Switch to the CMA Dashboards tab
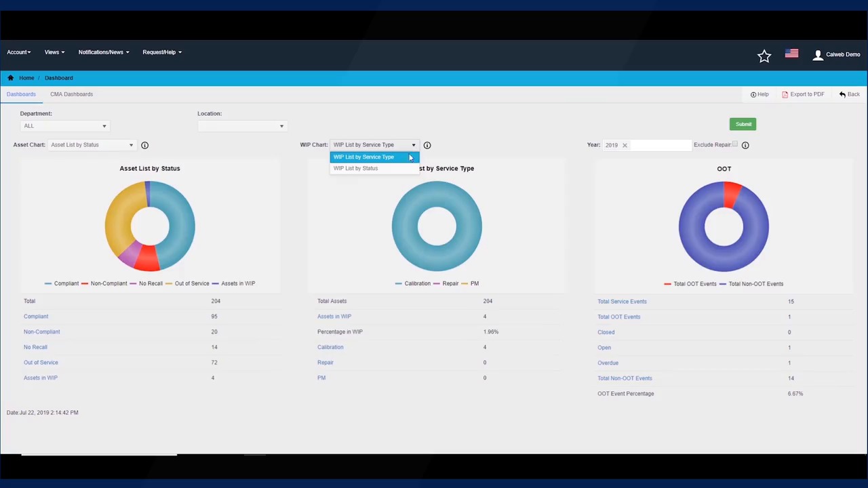Screen dimensions: 868x488 (71, 94)
